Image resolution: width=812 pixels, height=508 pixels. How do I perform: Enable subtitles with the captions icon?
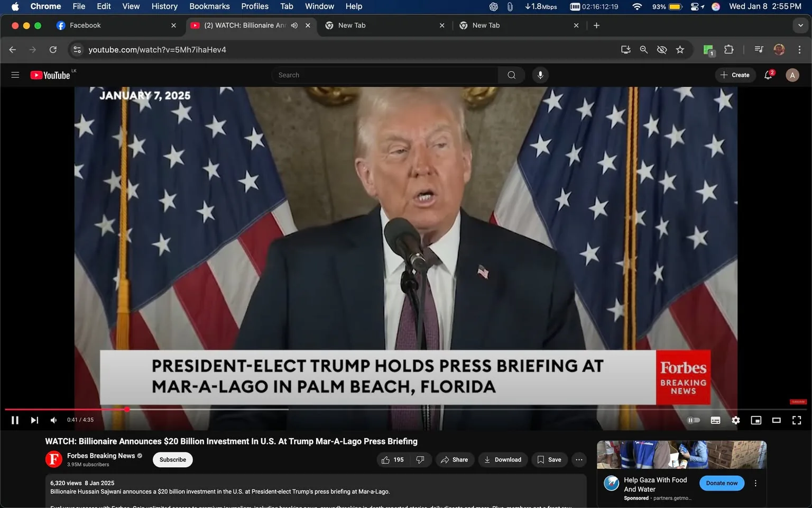pos(715,420)
